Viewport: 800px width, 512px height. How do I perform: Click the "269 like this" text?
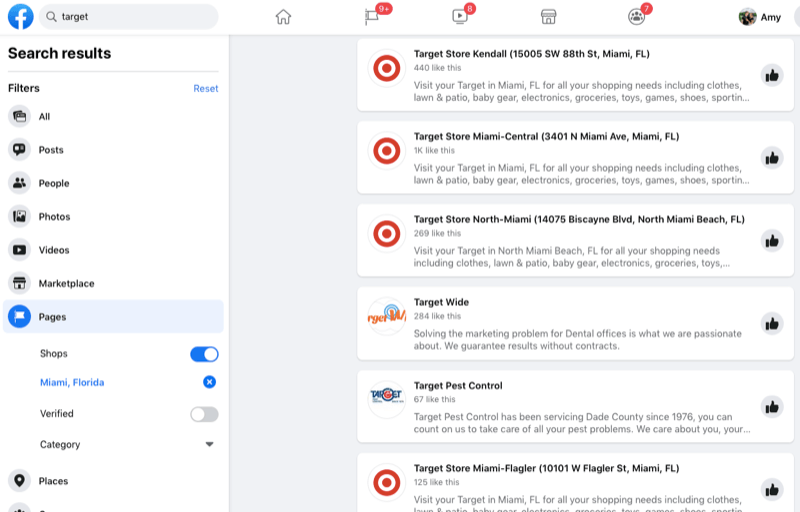(437, 233)
